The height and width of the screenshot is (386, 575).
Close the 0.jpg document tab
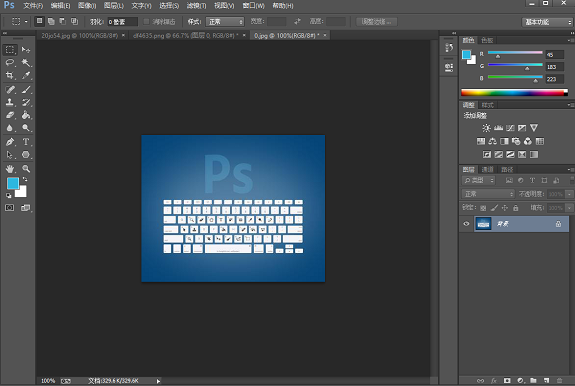(x=325, y=35)
